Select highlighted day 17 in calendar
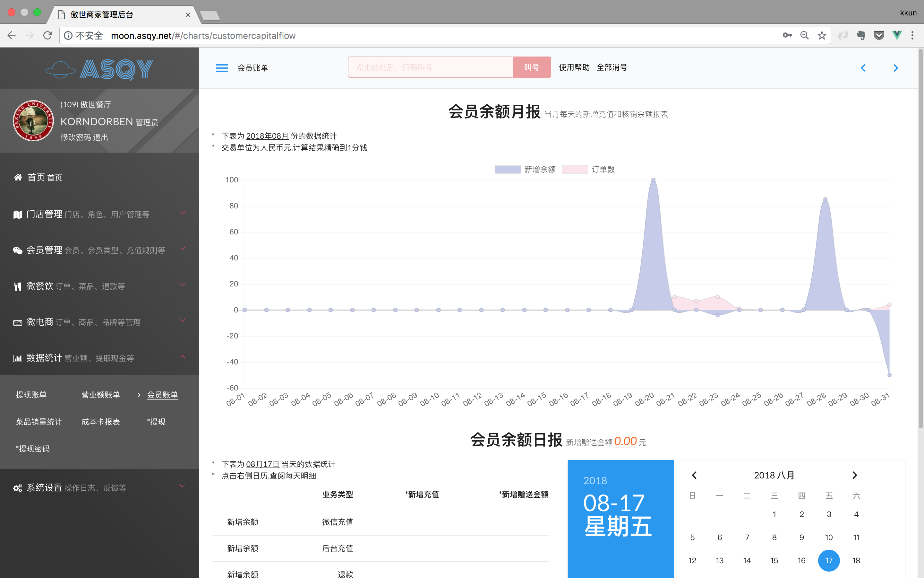 tap(829, 560)
